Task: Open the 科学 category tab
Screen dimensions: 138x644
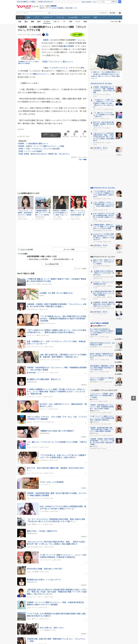Action: pos(71,21)
